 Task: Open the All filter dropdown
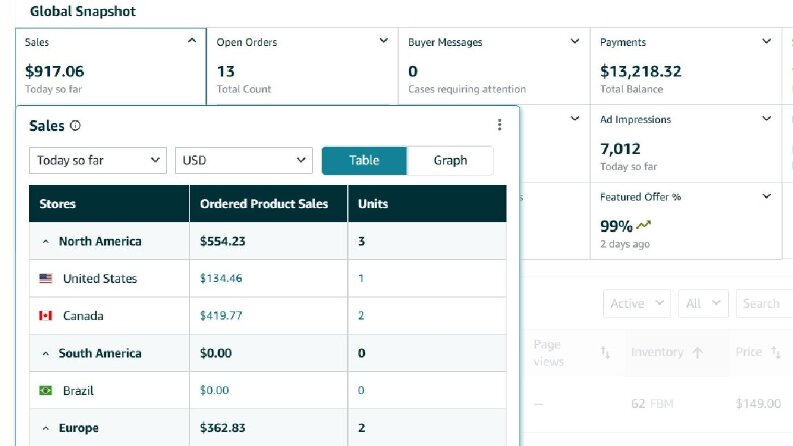[x=703, y=303]
